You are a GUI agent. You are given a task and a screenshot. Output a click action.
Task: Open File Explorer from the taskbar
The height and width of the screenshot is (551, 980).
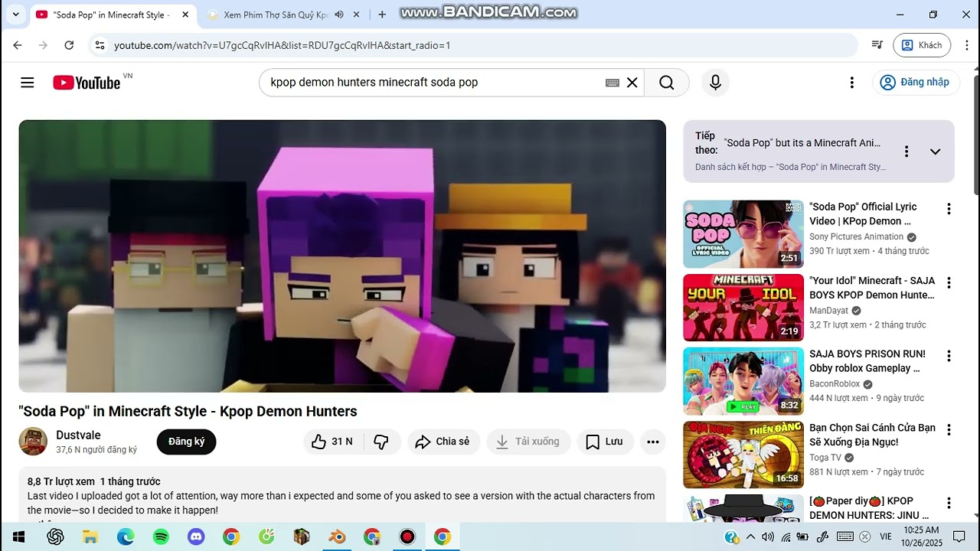90,536
